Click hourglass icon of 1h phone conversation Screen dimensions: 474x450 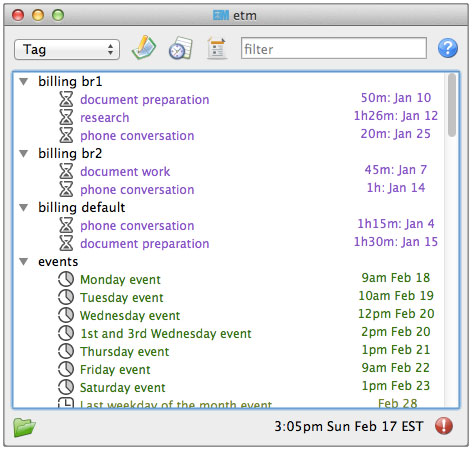[x=66, y=189]
